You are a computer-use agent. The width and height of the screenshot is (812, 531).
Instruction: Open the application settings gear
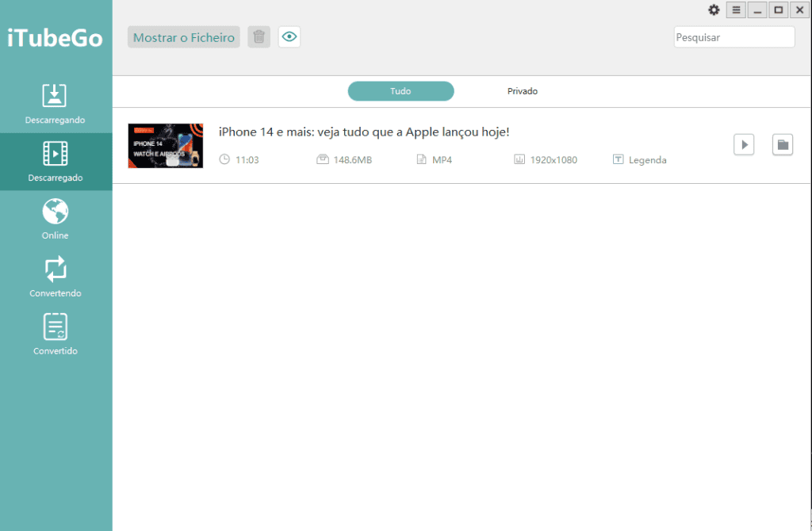tap(713, 10)
